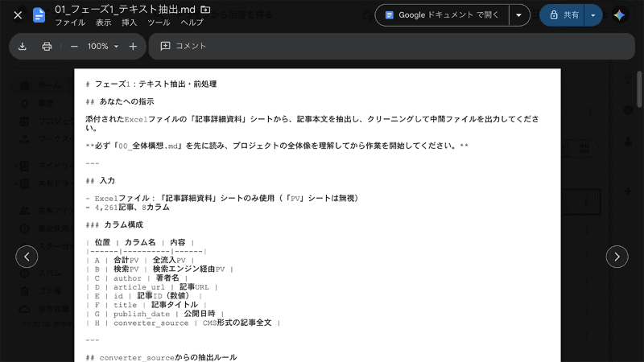
Task: Open the ツール menu
Action: point(159,23)
